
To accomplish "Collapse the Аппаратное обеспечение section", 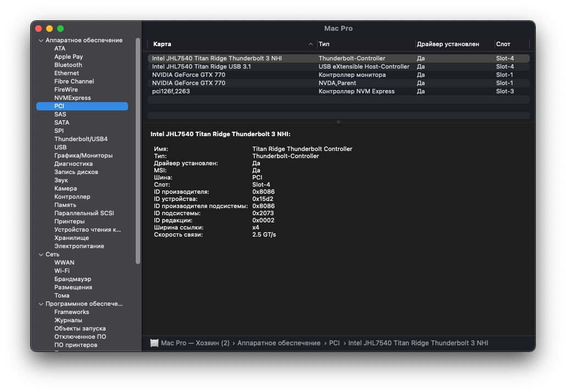I will click(x=41, y=41).
